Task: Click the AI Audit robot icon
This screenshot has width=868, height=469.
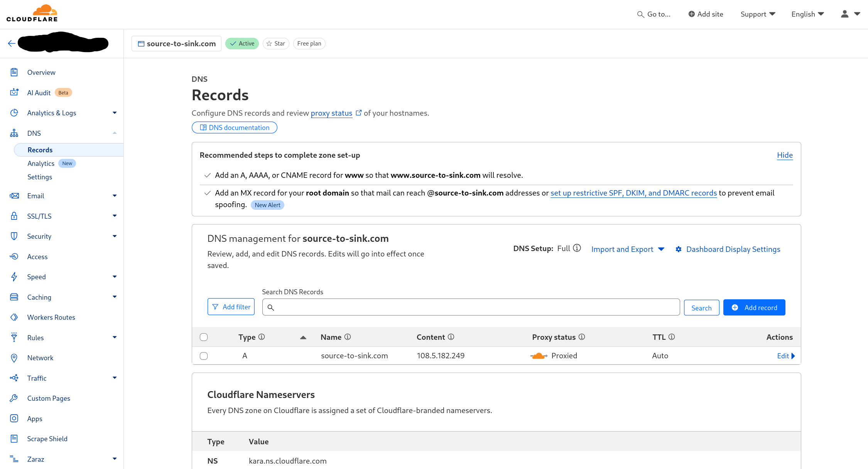Action: tap(14, 92)
